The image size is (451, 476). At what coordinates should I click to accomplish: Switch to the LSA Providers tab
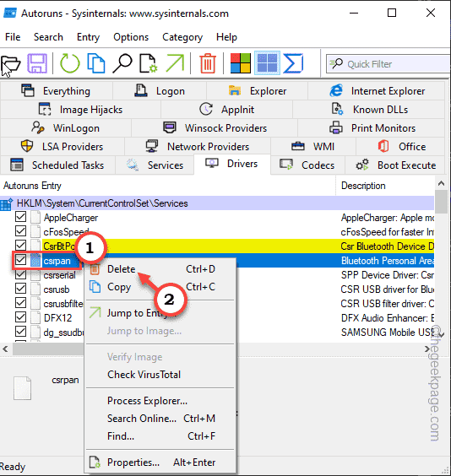(x=62, y=147)
